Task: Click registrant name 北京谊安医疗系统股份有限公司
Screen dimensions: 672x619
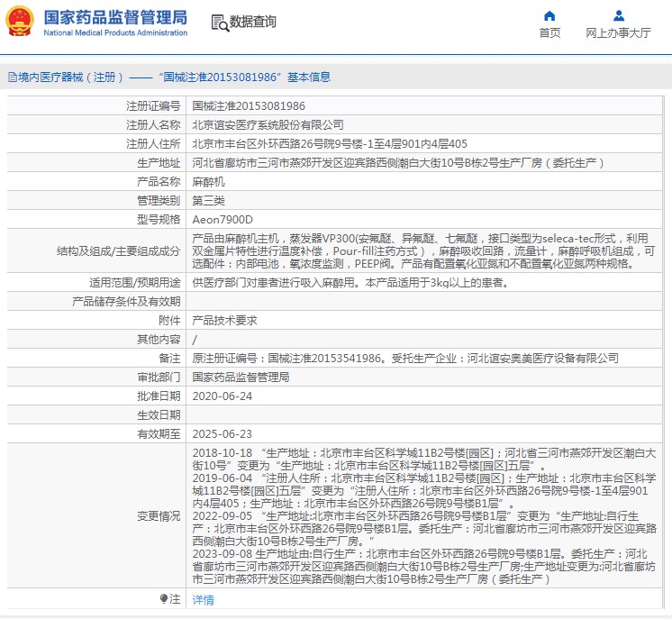Action: tap(268, 124)
